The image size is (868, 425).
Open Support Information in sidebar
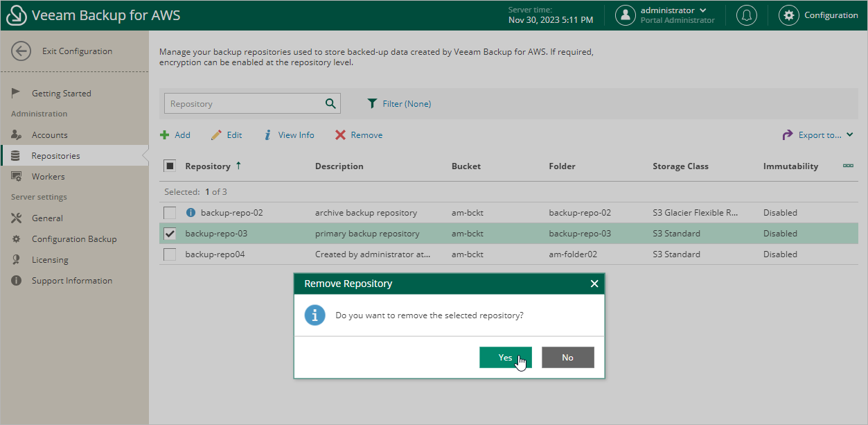coord(72,281)
